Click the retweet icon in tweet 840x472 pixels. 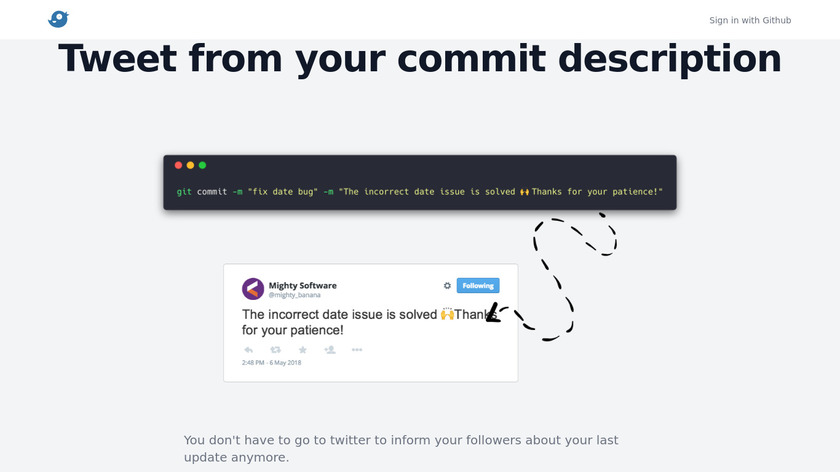pyautogui.click(x=276, y=349)
